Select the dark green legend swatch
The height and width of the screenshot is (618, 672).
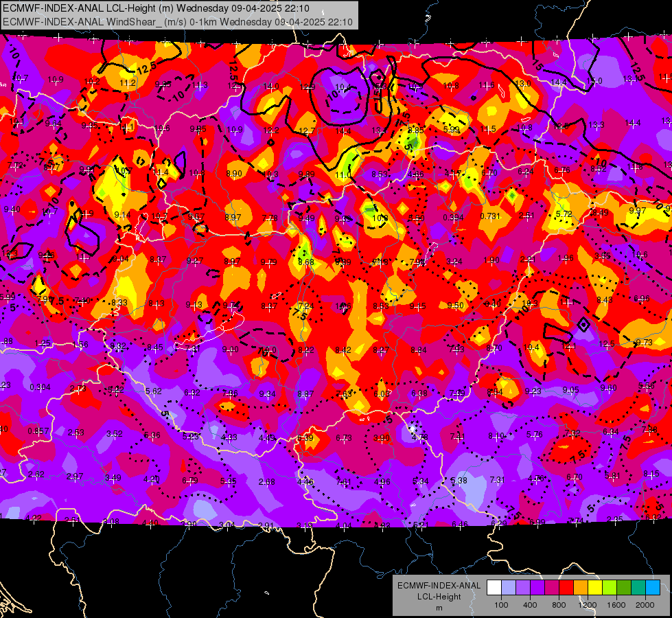(x=624, y=588)
